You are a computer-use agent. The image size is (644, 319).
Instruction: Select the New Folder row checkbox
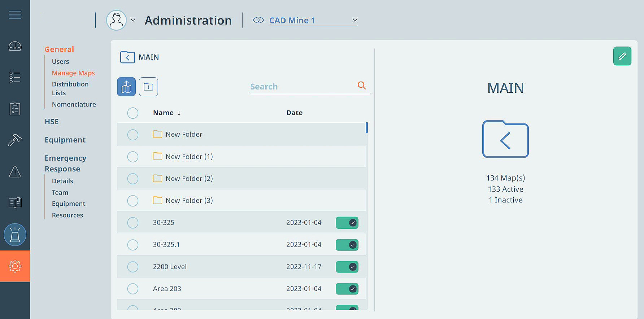click(133, 135)
